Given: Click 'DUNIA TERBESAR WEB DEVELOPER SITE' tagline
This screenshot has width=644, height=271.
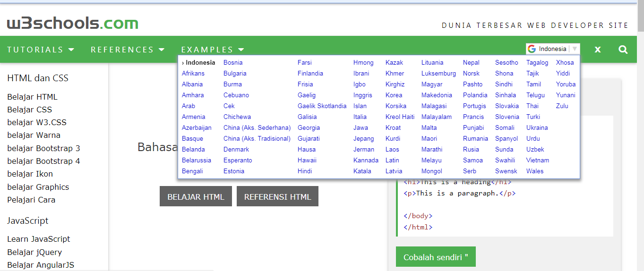Looking at the screenshot, I should 535,25.
